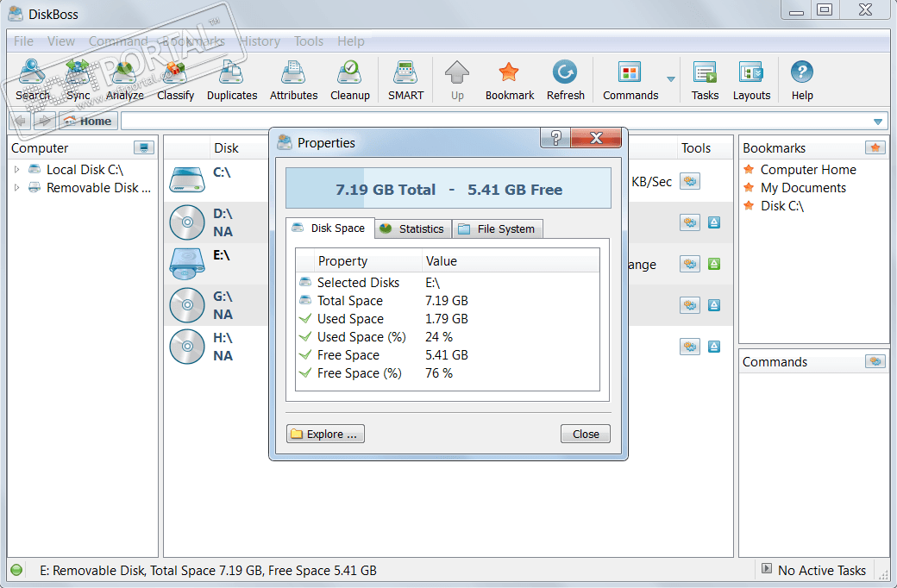
Task: Open the History menu
Action: pyautogui.click(x=260, y=41)
